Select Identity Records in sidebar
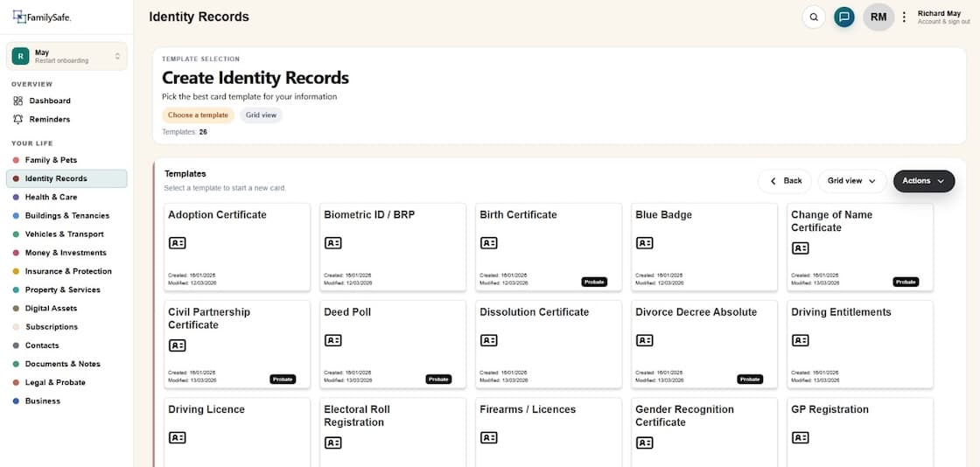 pyautogui.click(x=66, y=178)
